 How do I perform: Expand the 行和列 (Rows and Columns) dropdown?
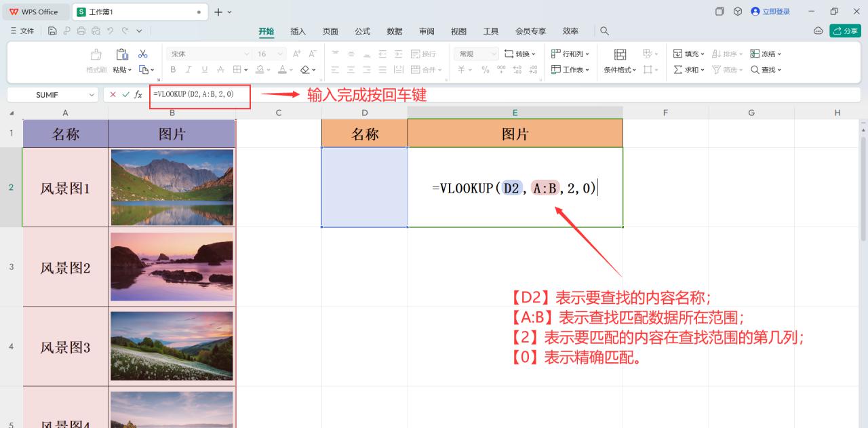(570, 54)
